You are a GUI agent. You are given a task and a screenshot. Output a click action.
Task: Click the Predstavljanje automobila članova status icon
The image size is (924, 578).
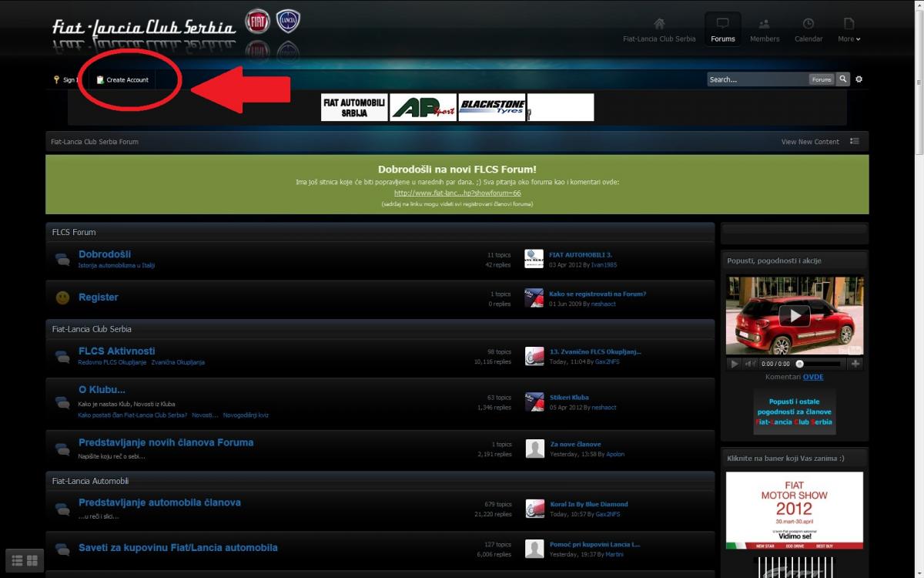[x=62, y=509]
